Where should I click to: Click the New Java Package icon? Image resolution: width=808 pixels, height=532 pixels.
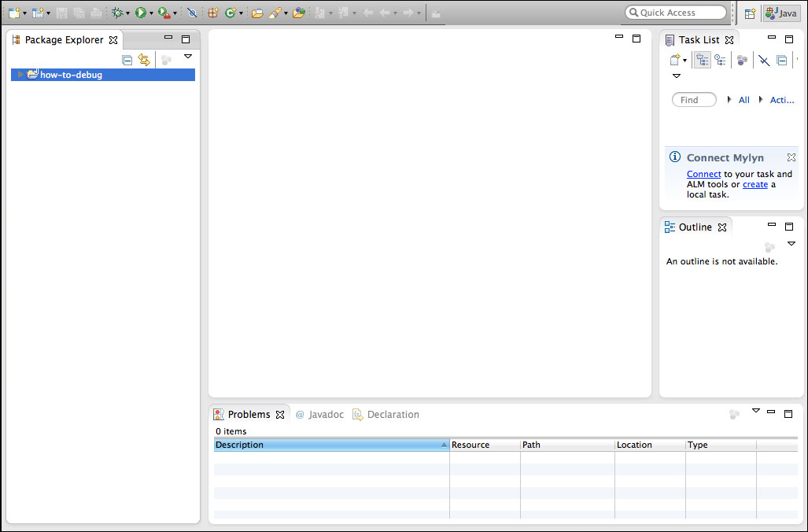(212, 13)
